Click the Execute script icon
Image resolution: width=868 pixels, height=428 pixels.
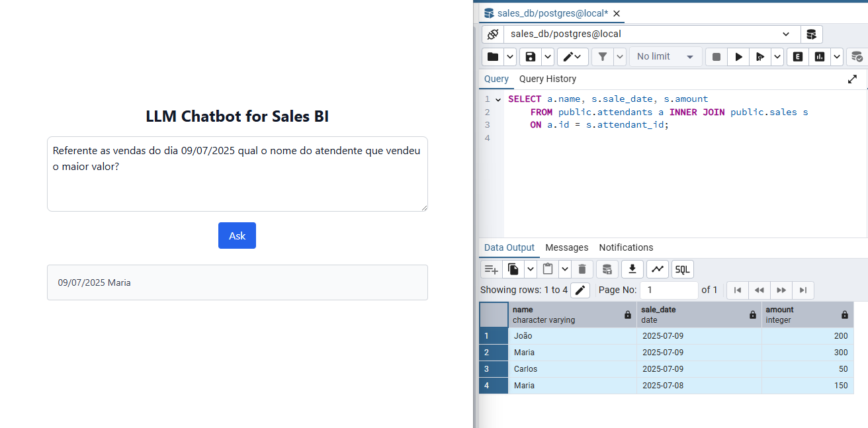coord(759,57)
